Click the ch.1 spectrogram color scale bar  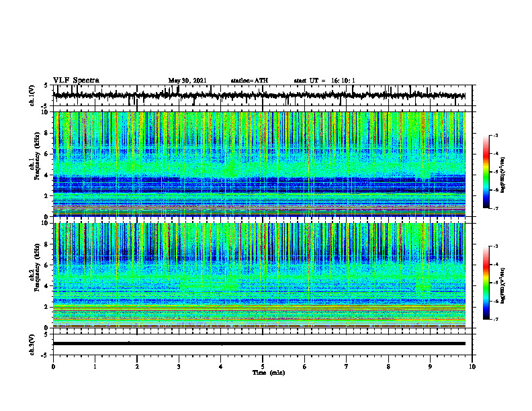coord(486,172)
